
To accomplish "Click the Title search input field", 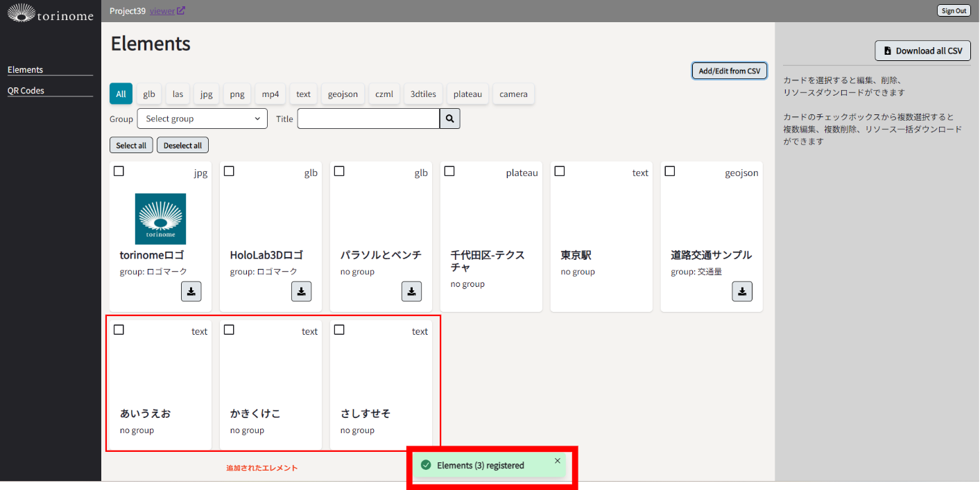I will (368, 119).
